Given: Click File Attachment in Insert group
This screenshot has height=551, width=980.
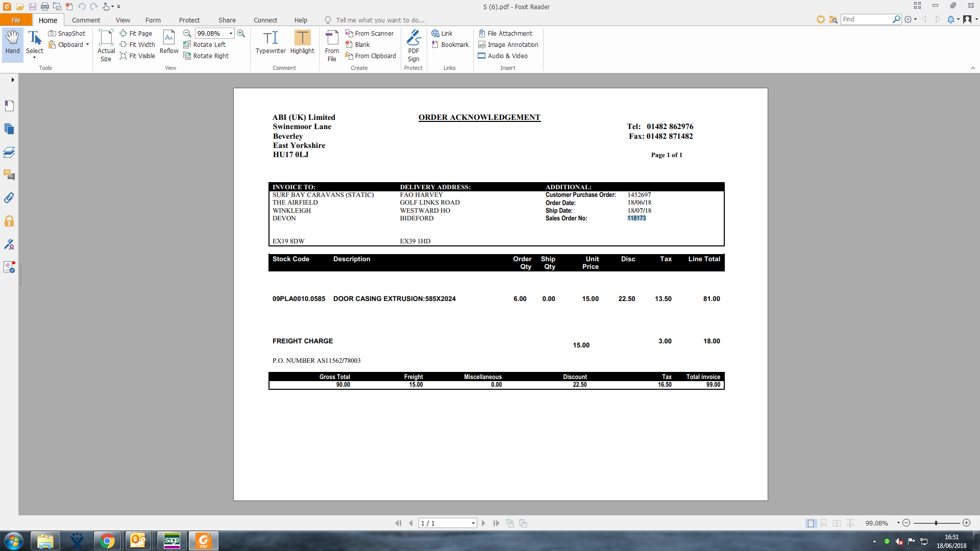Looking at the screenshot, I should click(x=505, y=34).
